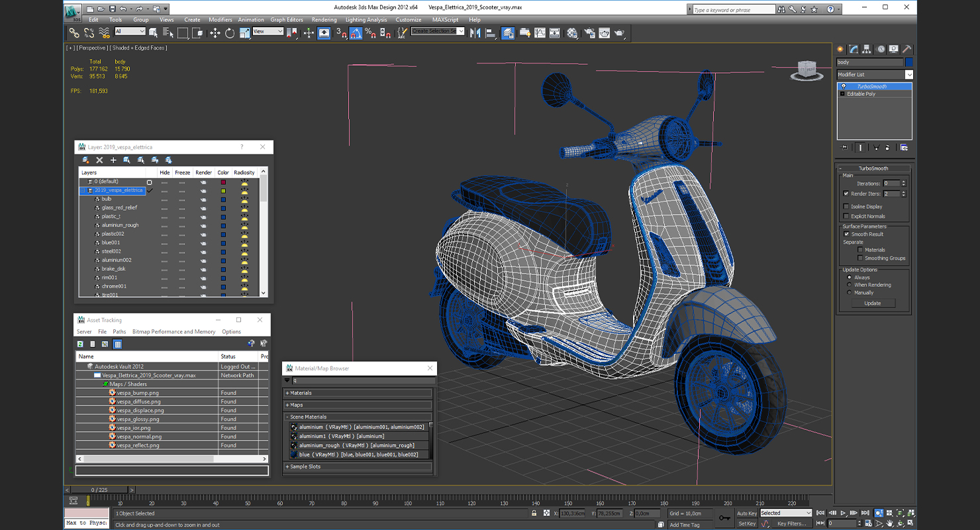Toggle Percent Snap in the toolbar
The image size is (980, 530).
(x=371, y=32)
